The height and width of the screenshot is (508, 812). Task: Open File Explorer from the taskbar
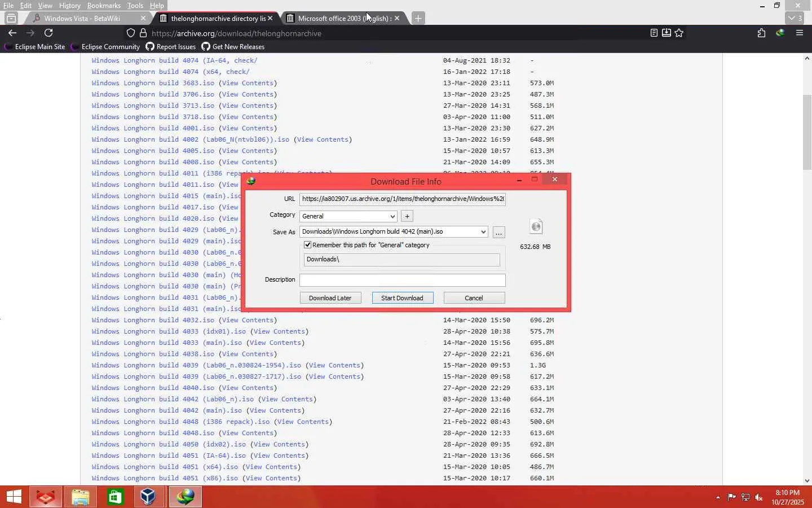(81, 497)
